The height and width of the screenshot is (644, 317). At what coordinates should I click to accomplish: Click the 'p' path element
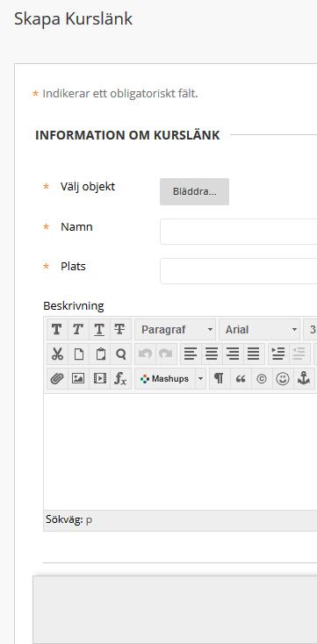[89, 520]
